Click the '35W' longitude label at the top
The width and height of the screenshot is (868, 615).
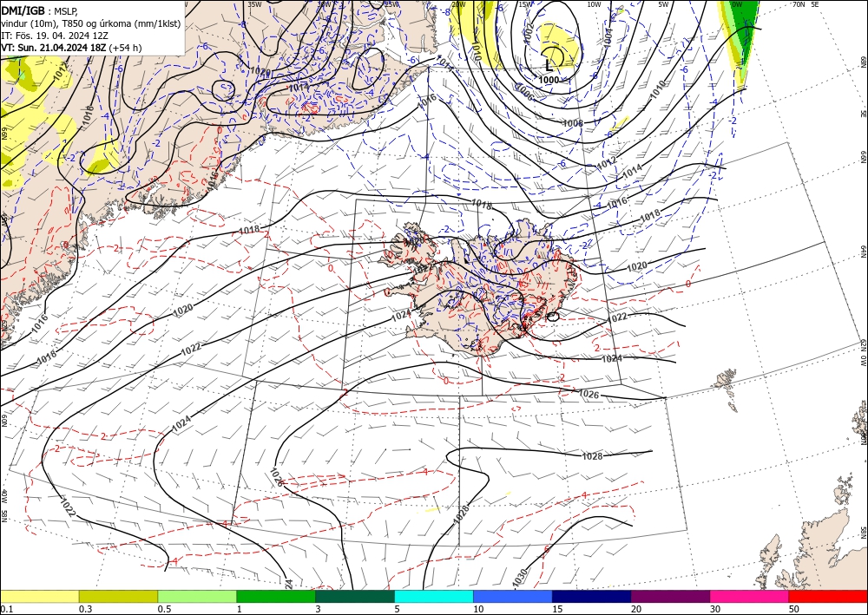click(254, 4)
